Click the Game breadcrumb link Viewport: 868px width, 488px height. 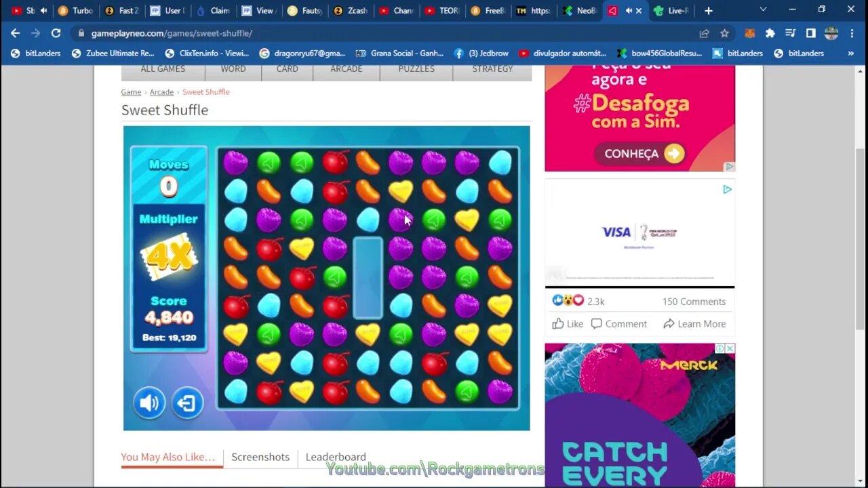tap(131, 91)
